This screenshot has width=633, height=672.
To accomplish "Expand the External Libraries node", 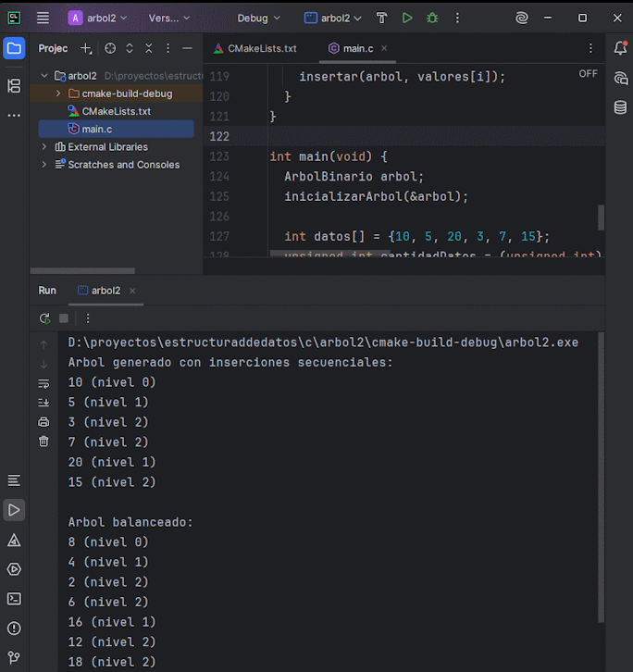I will [x=44, y=146].
